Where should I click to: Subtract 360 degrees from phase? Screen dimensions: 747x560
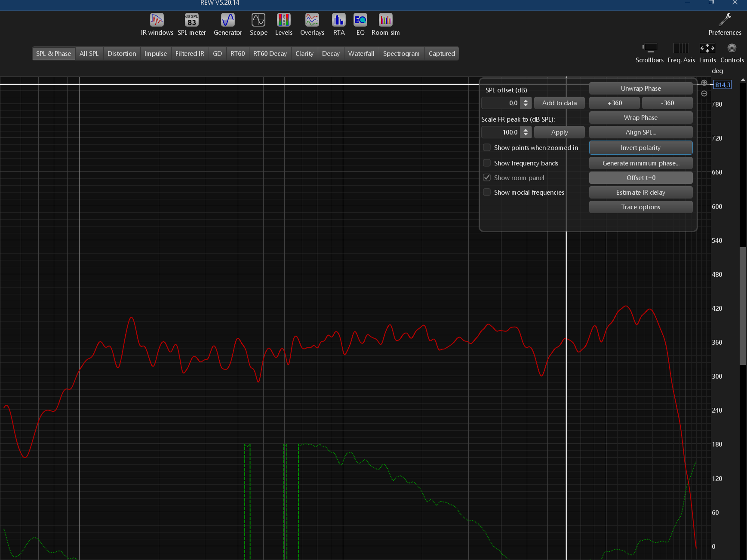[x=667, y=103]
